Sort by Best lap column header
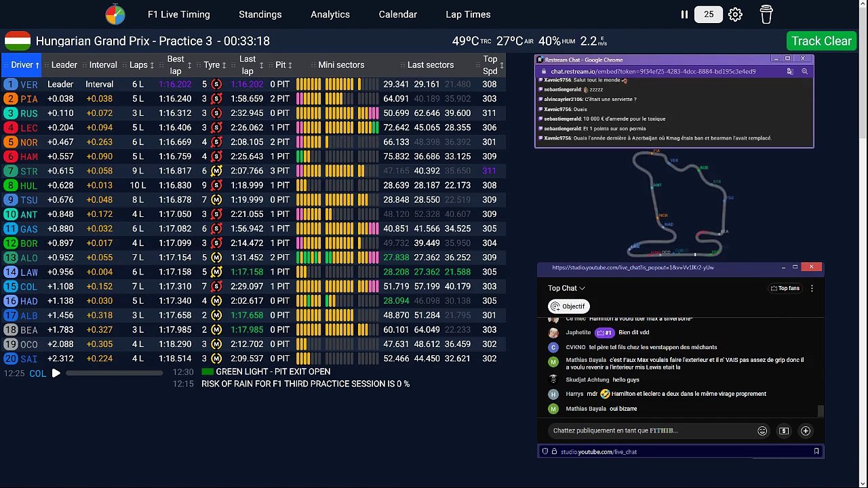Image resolution: width=868 pixels, height=488 pixels. (x=176, y=65)
